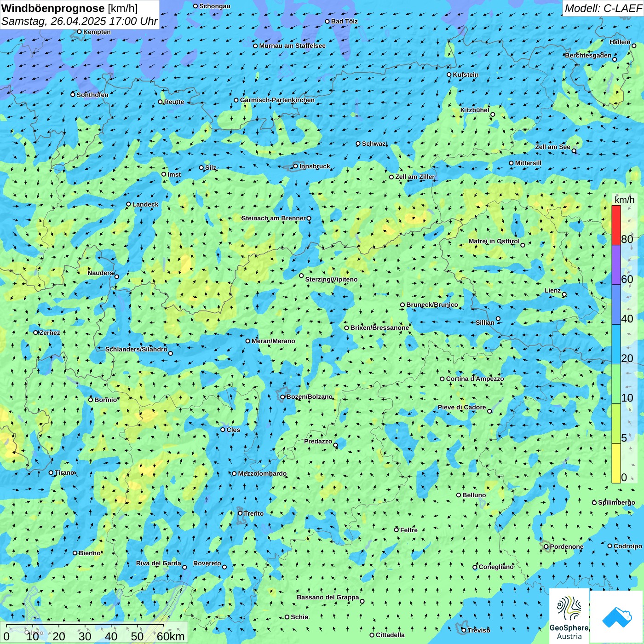
Task: Click the Treviso label
Action: tap(479, 630)
